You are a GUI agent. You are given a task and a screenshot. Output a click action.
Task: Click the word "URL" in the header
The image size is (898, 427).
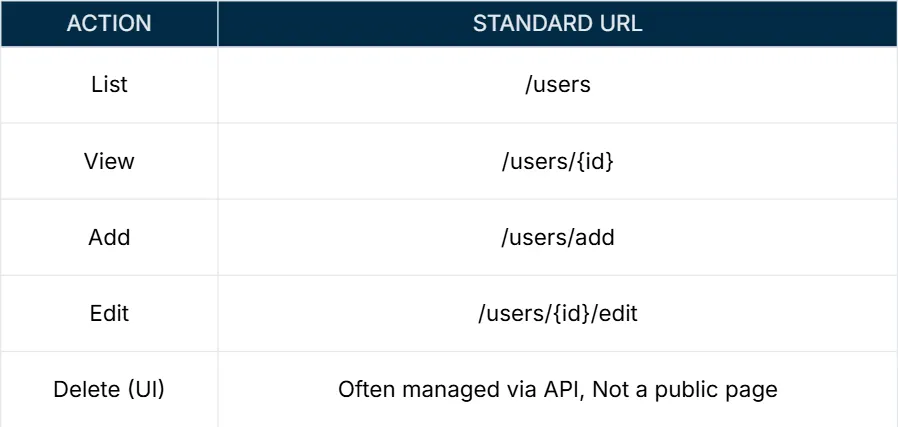tap(620, 23)
